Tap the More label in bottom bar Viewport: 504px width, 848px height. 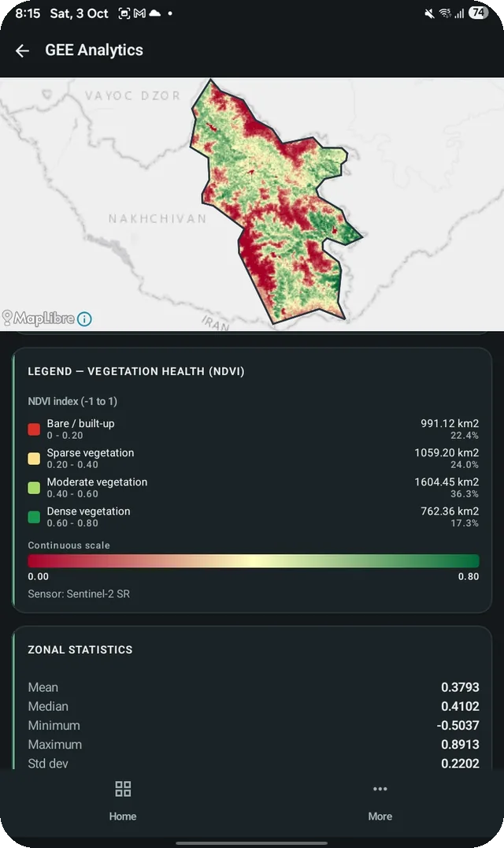(380, 816)
